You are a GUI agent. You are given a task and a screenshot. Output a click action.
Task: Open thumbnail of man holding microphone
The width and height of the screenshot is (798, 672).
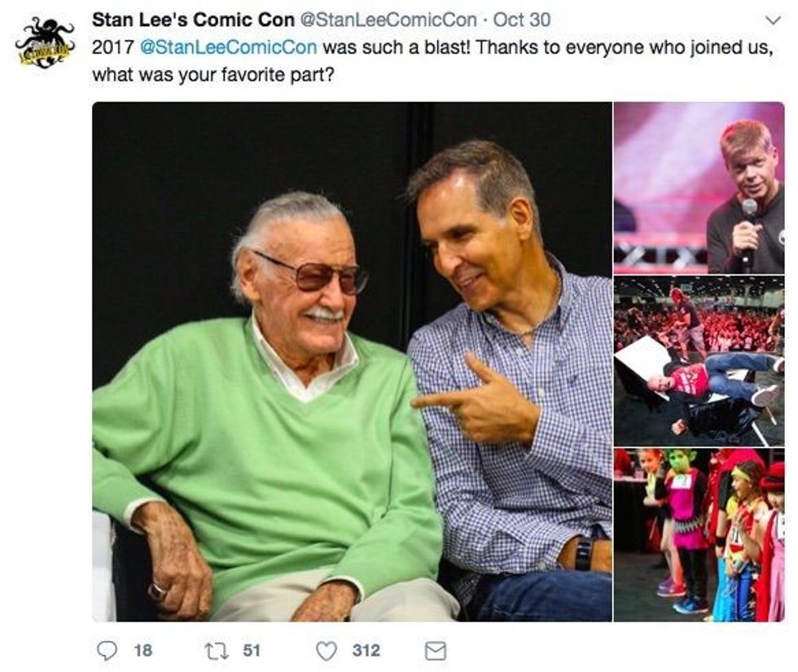click(699, 187)
